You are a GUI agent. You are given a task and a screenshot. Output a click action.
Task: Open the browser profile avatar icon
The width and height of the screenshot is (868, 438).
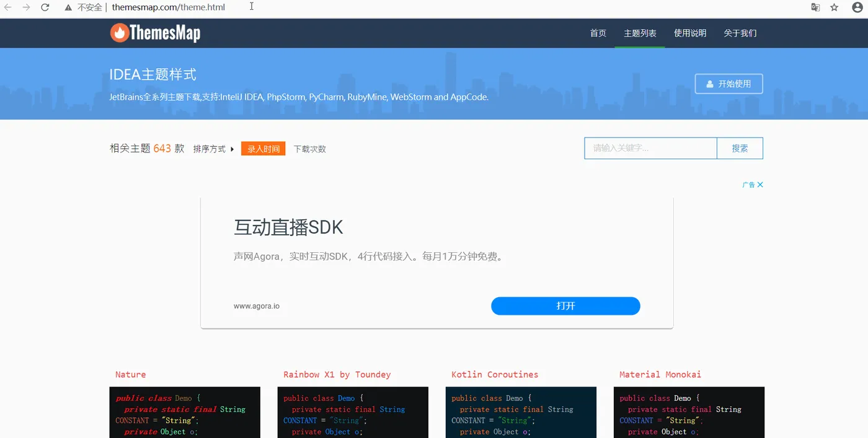pos(857,7)
